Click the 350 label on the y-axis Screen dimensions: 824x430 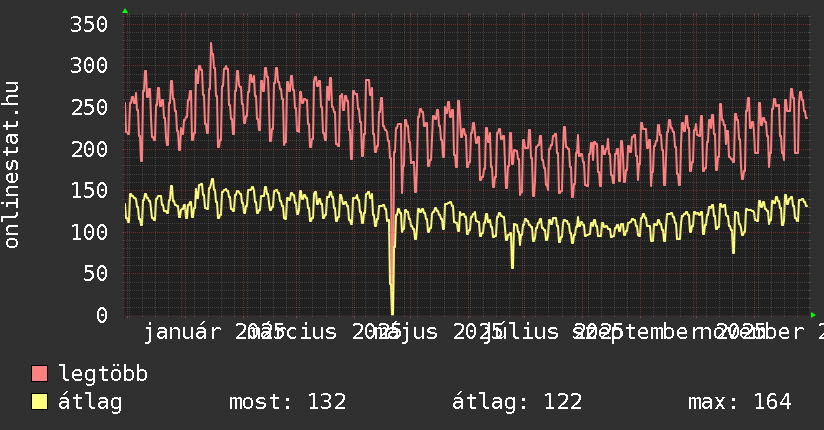pyautogui.click(x=87, y=25)
